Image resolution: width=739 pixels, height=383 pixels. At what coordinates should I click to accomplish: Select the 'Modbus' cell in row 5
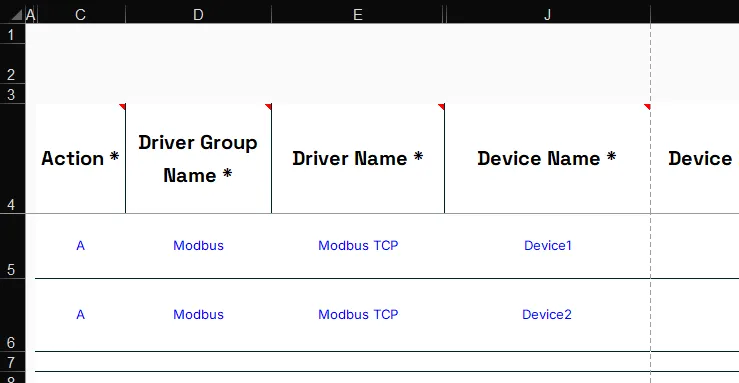198,246
